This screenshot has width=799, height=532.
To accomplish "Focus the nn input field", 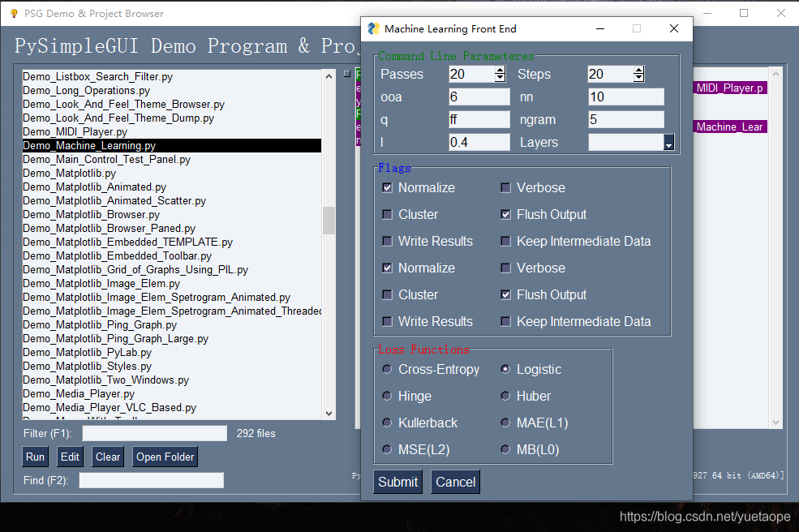I will [x=626, y=97].
